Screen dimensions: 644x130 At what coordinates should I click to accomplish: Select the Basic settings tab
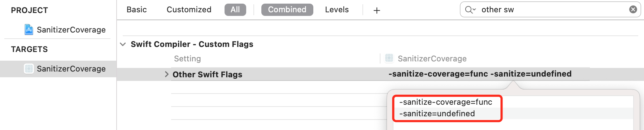pos(136,10)
